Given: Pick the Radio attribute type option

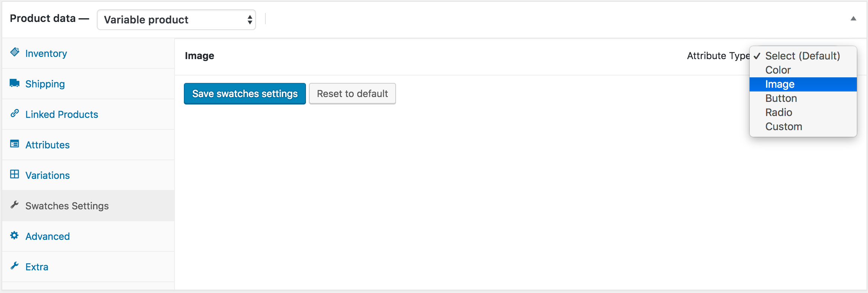Looking at the screenshot, I should [x=779, y=113].
